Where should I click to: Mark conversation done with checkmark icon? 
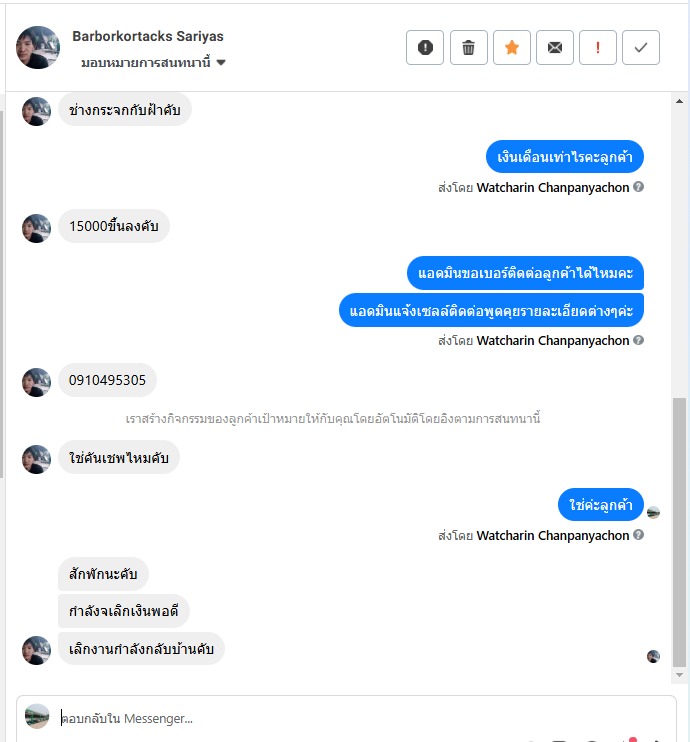(640, 47)
